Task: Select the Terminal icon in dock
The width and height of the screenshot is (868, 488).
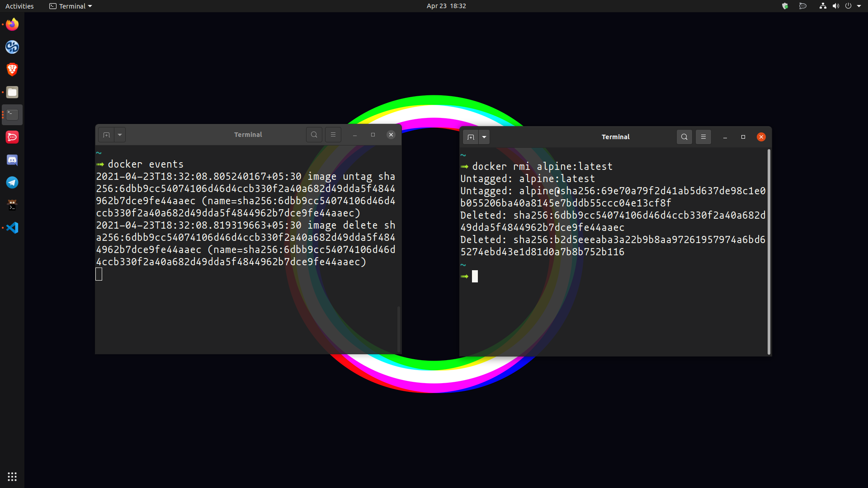Action: [x=12, y=115]
